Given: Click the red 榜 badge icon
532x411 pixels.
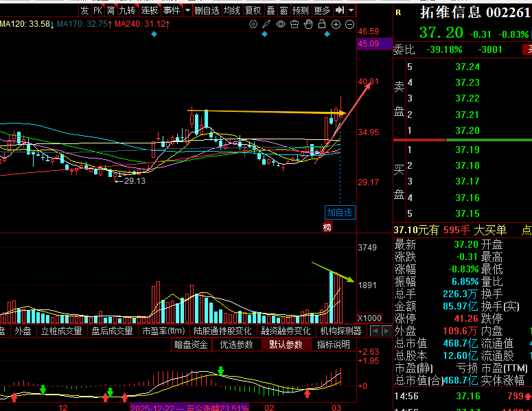Looking at the screenshot, I should click(x=327, y=227).
